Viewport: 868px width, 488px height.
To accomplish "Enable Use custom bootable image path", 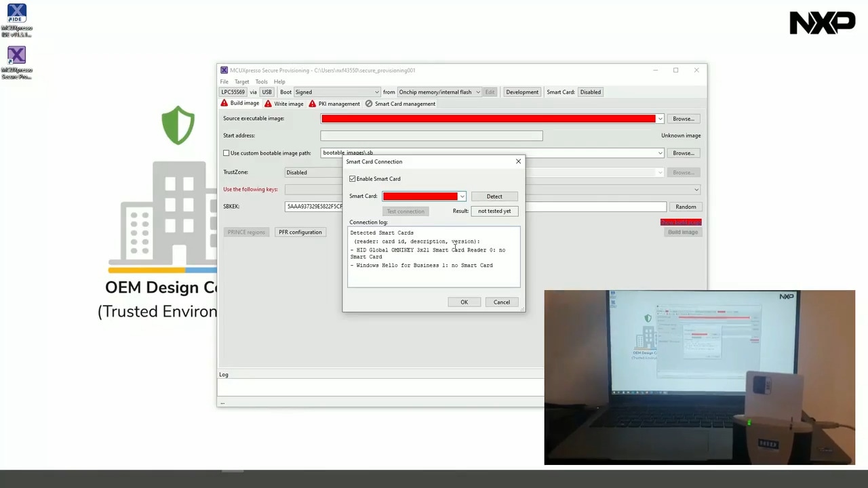I will tap(226, 153).
